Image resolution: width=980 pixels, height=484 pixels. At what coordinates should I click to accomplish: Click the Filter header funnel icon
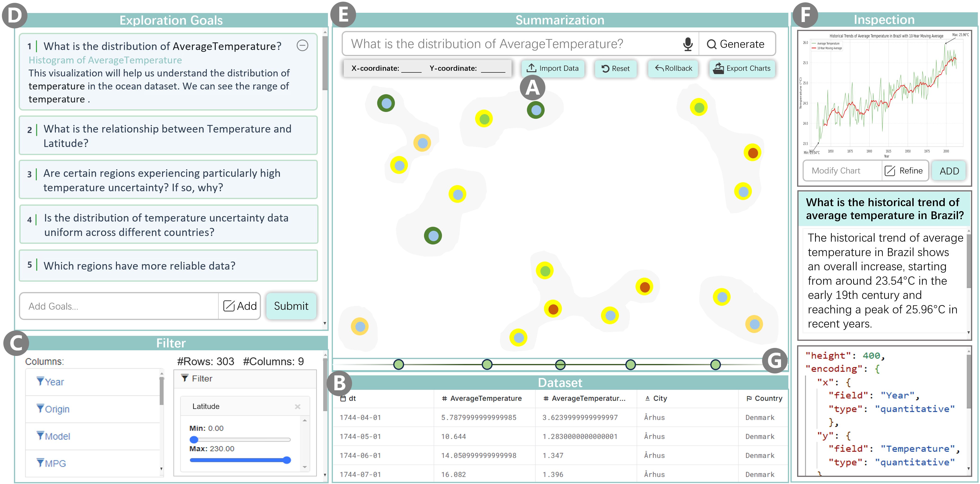pyautogui.click(x=185, y=378)
